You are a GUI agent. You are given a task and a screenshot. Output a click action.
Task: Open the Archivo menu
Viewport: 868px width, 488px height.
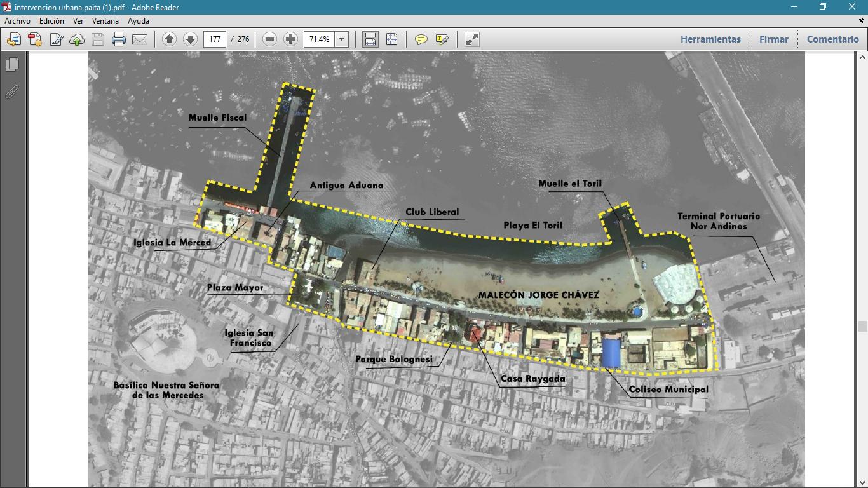click(x=17, y=21)
